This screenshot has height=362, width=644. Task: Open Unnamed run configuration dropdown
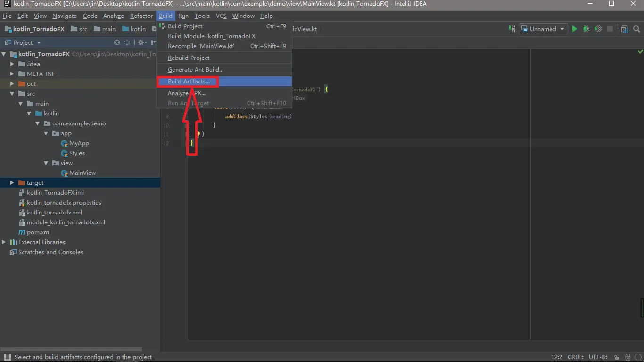pos(543,29)
